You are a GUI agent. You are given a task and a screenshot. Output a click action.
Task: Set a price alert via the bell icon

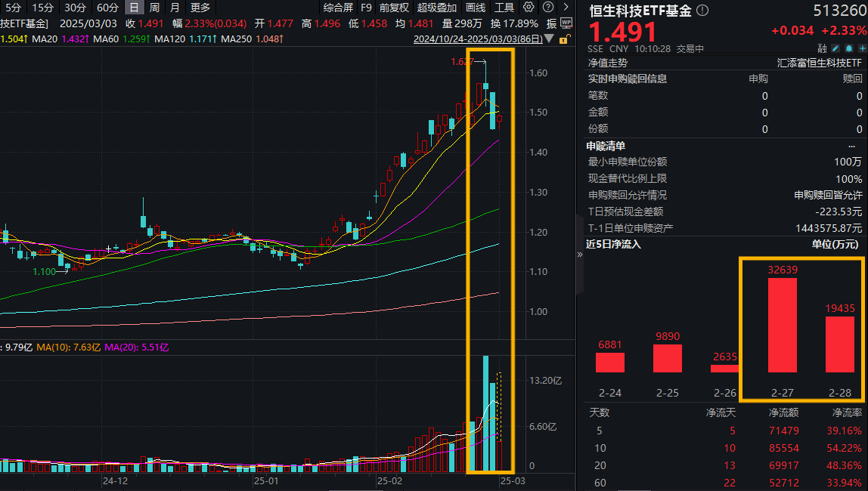848,47
